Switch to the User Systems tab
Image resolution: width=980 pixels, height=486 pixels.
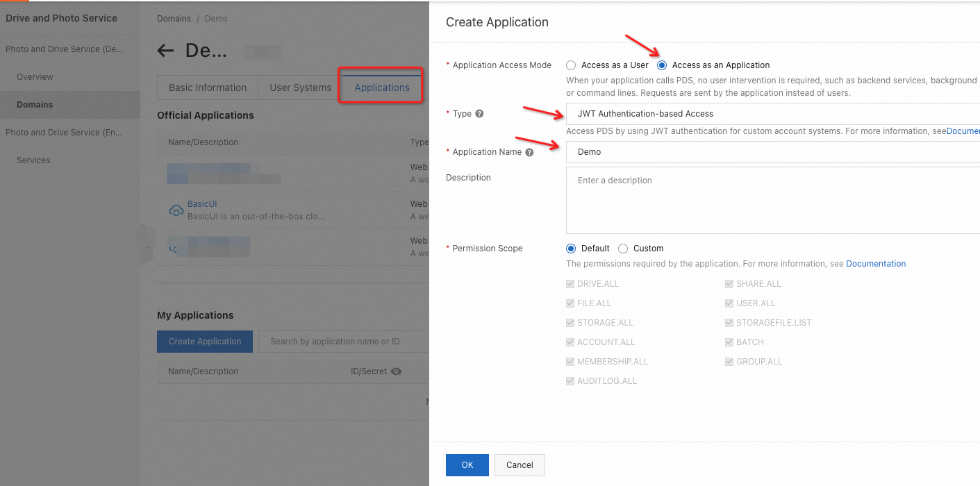click(x=301, y=87)
